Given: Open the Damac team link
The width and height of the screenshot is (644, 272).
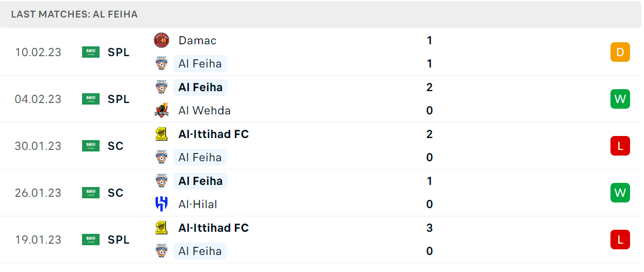Looking at the screenshot, I should [197, 40].
